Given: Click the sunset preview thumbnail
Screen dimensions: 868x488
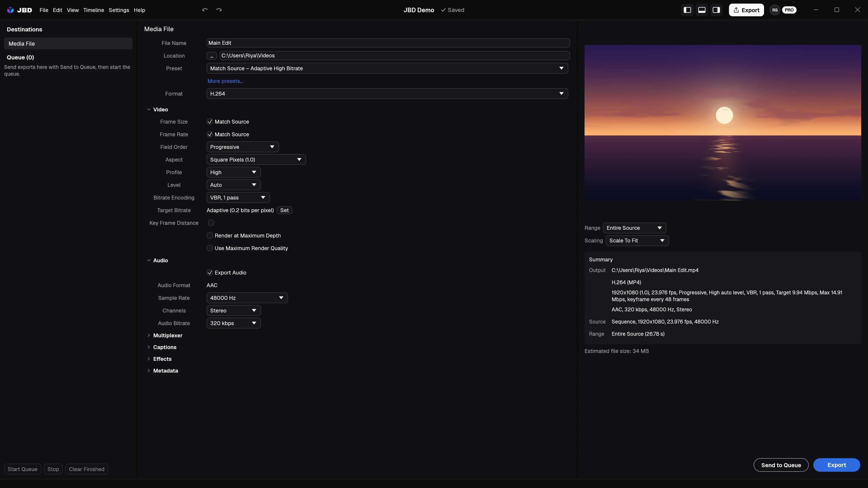Looking at the screenshot, I should point(723,123).
